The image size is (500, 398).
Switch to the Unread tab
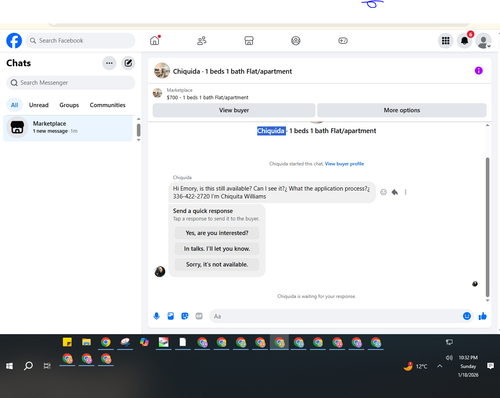pyautogui.click(x=39, y=105)
